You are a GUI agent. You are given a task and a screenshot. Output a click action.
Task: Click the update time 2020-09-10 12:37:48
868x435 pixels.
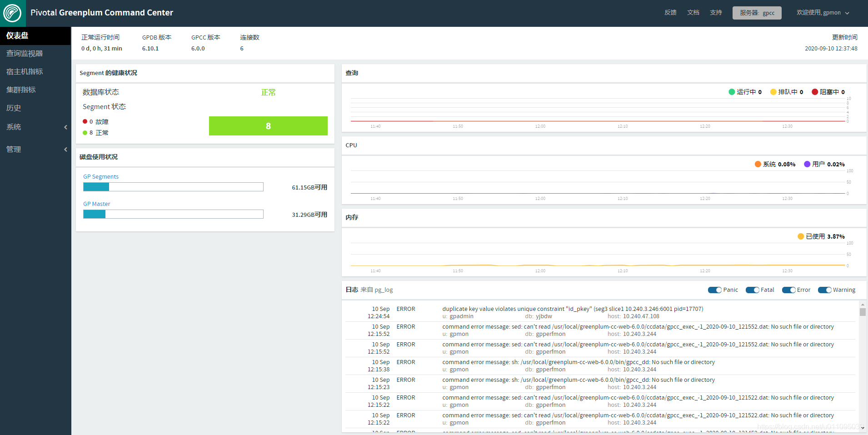831,49
